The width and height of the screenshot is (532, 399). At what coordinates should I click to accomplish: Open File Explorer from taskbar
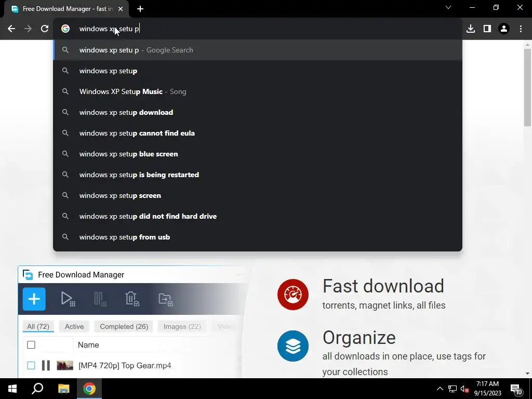63,389
